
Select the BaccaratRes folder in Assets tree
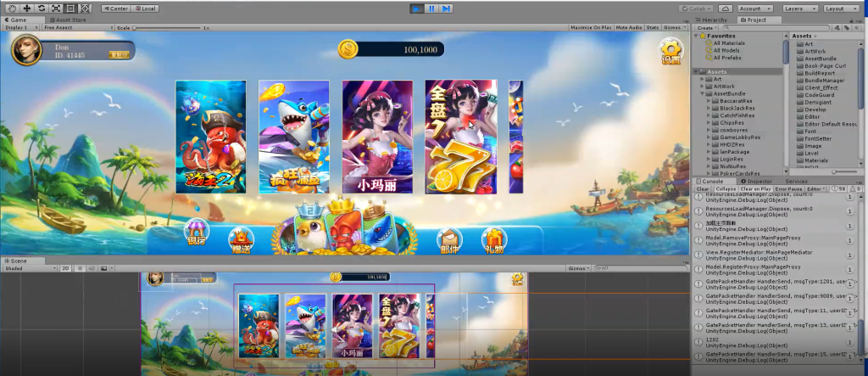pos(731,100)
